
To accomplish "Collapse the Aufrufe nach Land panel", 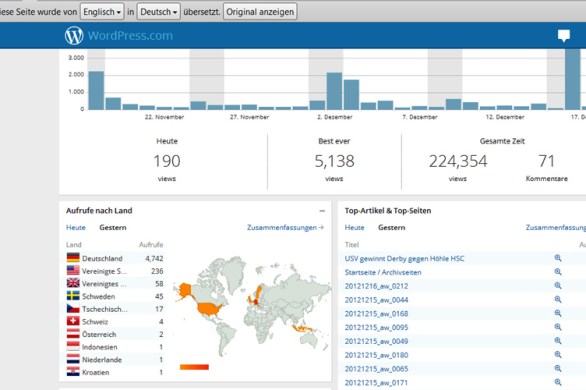I will [322, 211].
